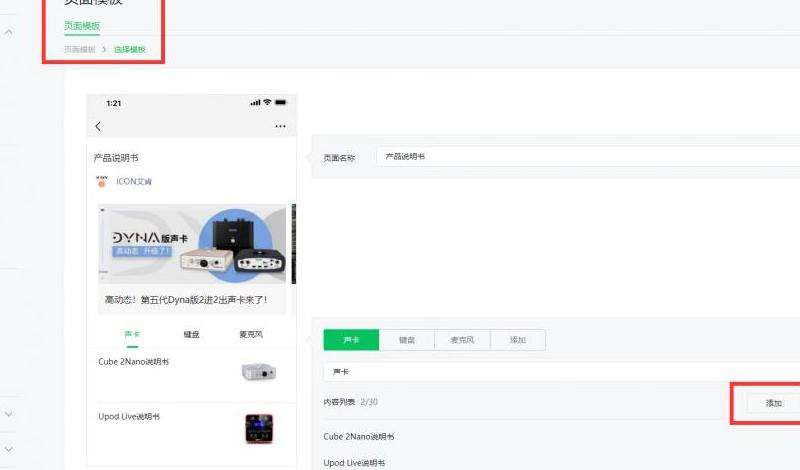The image size is (800, 470).
Task: Click the back arrow in phone preview
Action: (x=98, y=126)
